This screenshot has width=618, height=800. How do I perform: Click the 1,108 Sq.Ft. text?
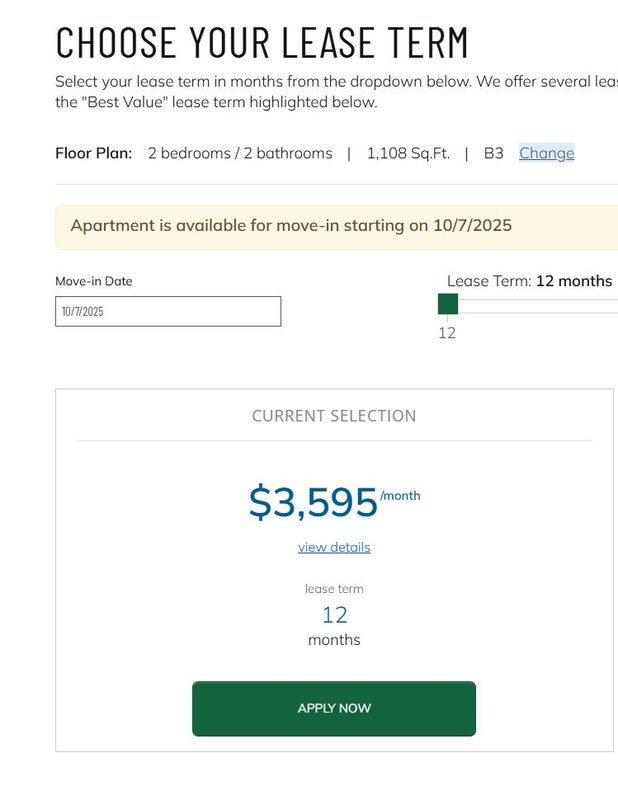[x=408, y=153]
